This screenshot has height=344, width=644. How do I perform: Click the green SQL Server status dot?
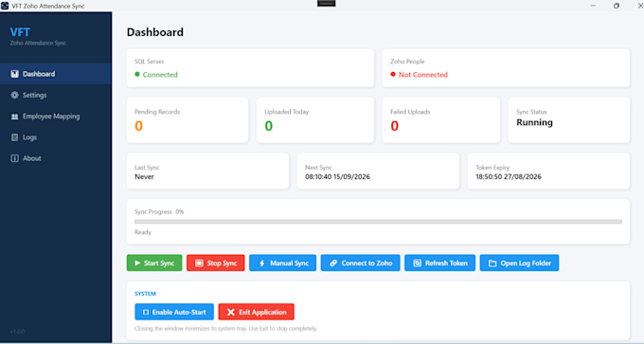[137, 74]
